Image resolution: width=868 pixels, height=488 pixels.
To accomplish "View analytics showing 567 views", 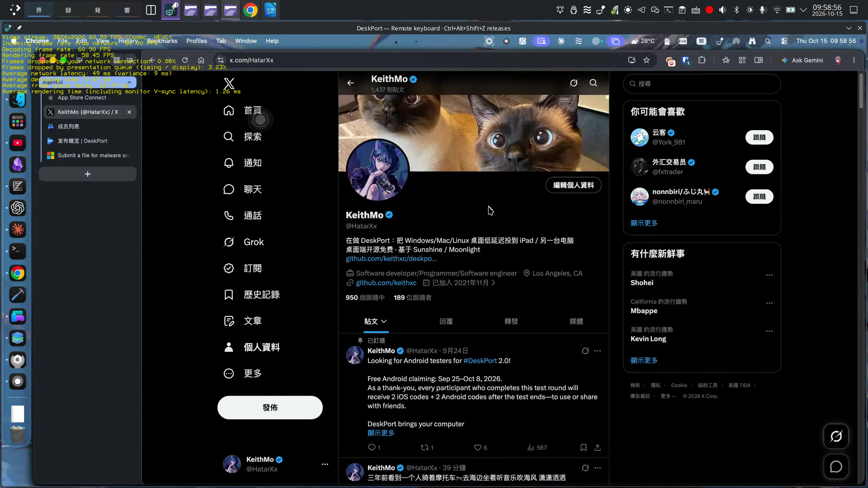I will 537,448.
